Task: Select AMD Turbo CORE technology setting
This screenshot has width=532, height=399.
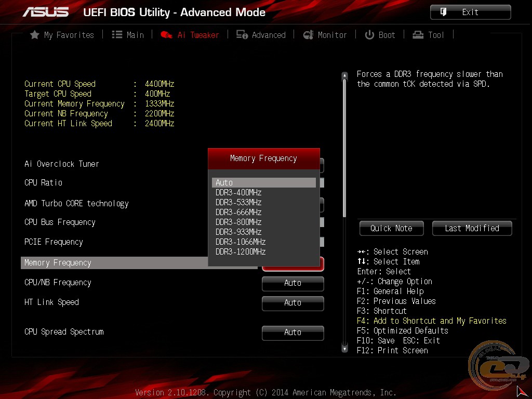Action: 77,204
